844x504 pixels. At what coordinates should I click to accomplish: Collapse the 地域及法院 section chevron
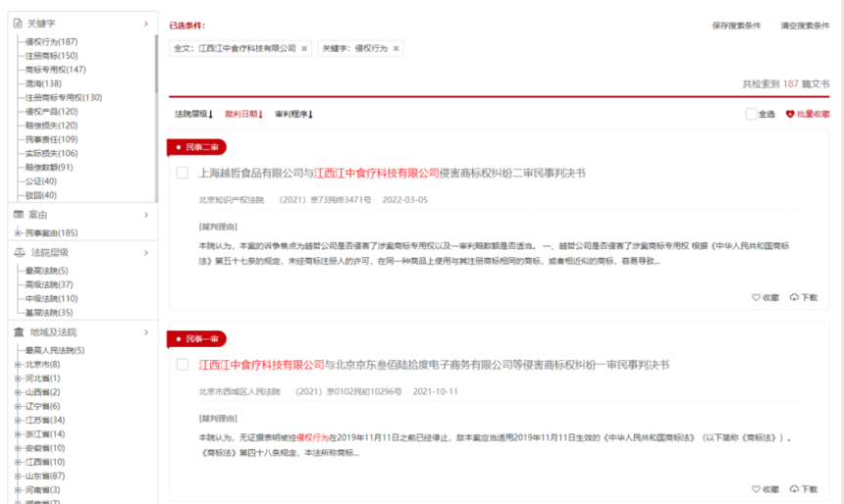click(x=146, y=331)
